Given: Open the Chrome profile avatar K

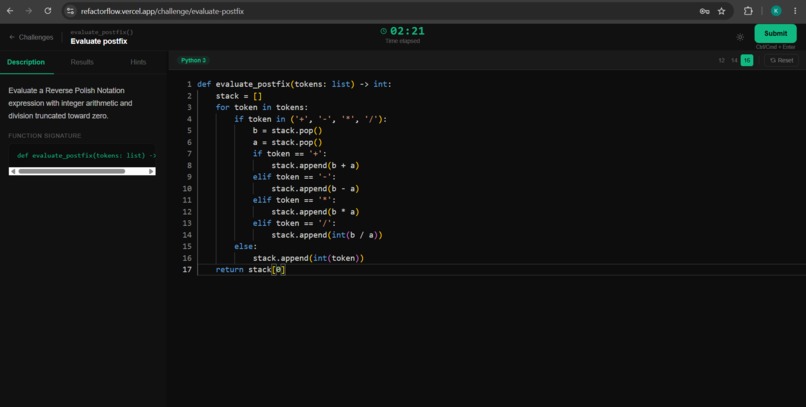Looking at the screenshot, I should [776, 11].
